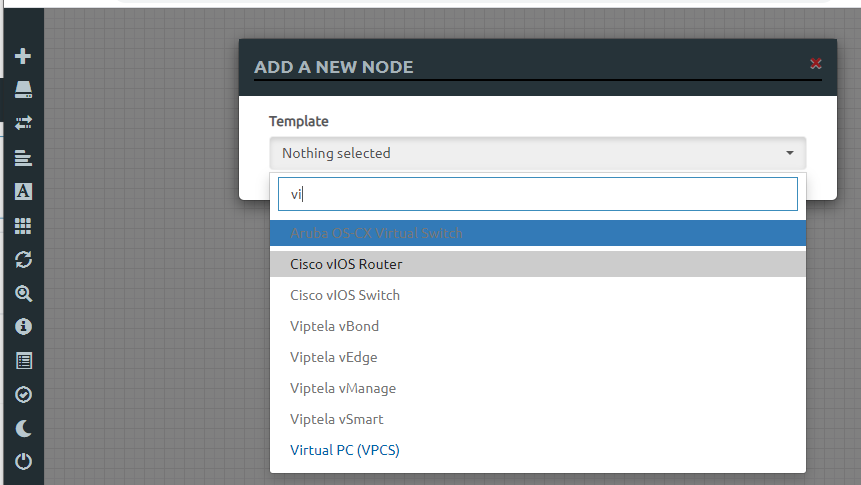This screenshot has width=861, height=485.
Task: Click the Add an object plus icon
Action: [23, 56]
